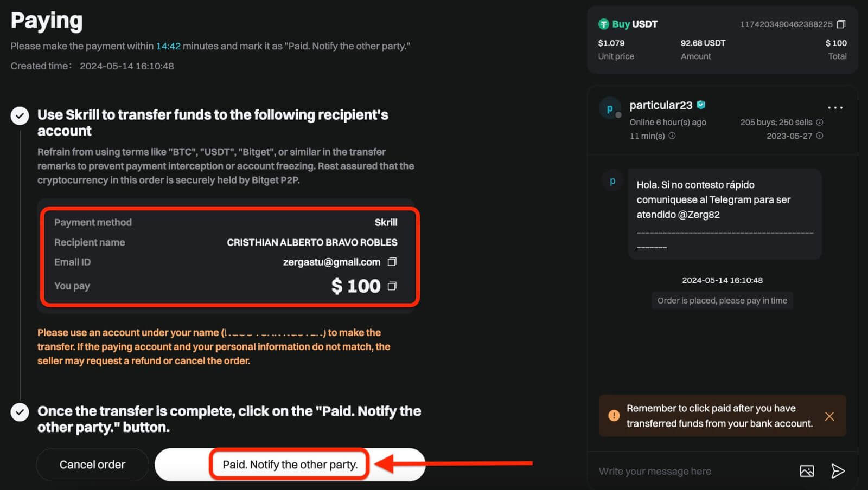Copy the Skrill email ID
This screenshot has width=868, height=490.
point(392,262)
